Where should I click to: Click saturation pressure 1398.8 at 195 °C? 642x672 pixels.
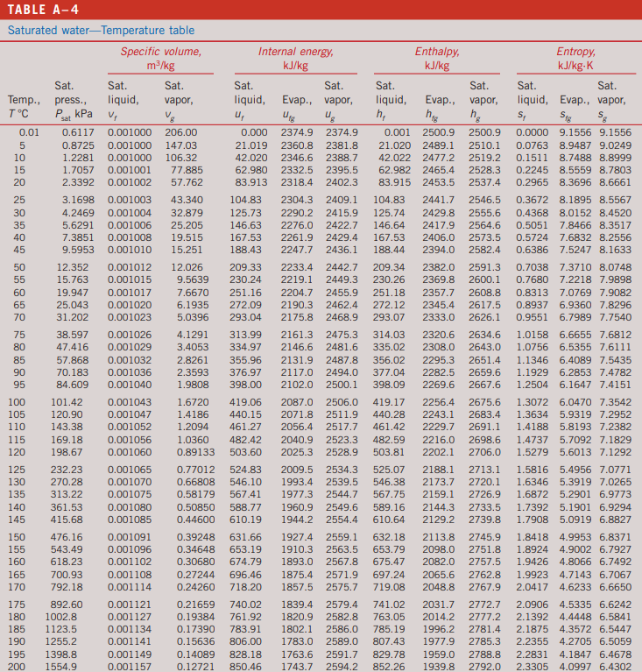[61, 654]
